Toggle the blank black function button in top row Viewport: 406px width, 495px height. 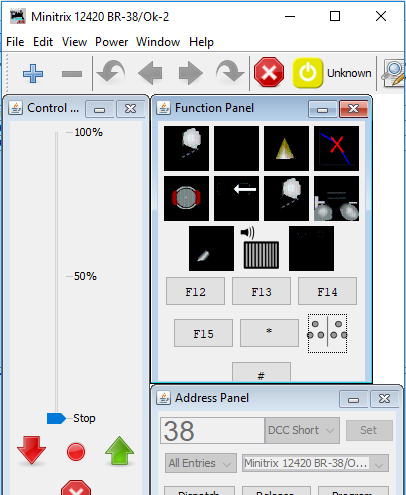(x=236, y=148)
